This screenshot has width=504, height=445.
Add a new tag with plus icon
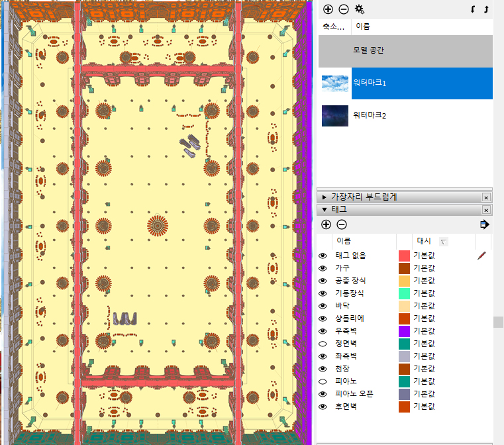pyautogui.click(x=326, y=225)
